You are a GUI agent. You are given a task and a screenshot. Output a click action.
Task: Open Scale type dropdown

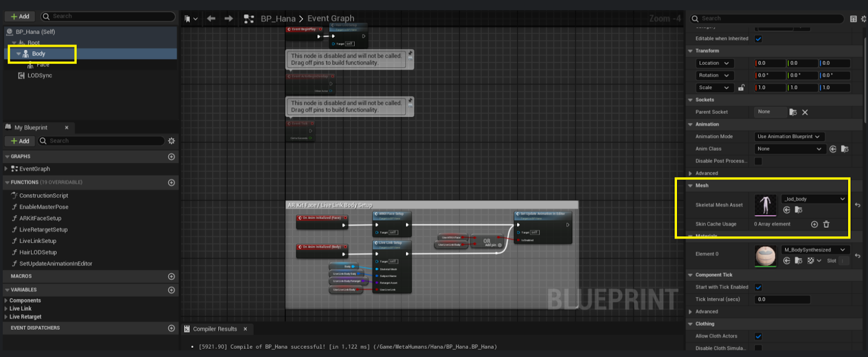(x=715, y=88)
